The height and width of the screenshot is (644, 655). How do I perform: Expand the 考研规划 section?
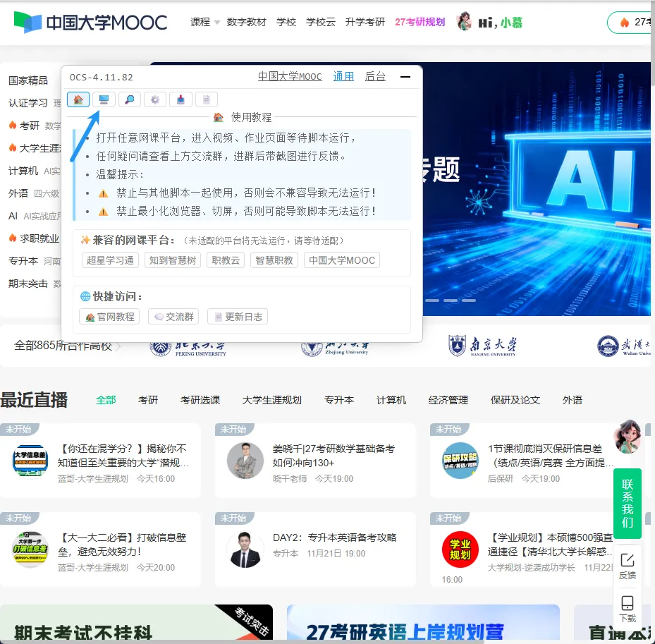(420, 22)
